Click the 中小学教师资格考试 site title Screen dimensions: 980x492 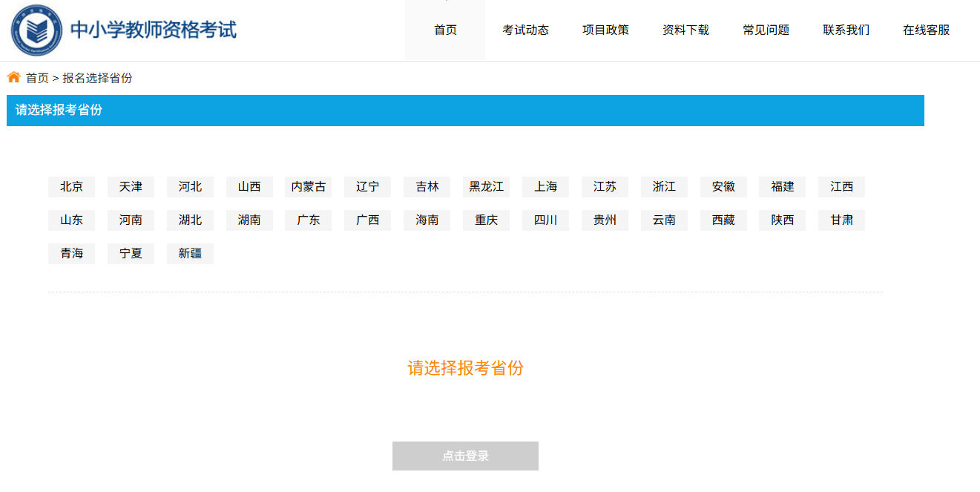coord(154,30)
